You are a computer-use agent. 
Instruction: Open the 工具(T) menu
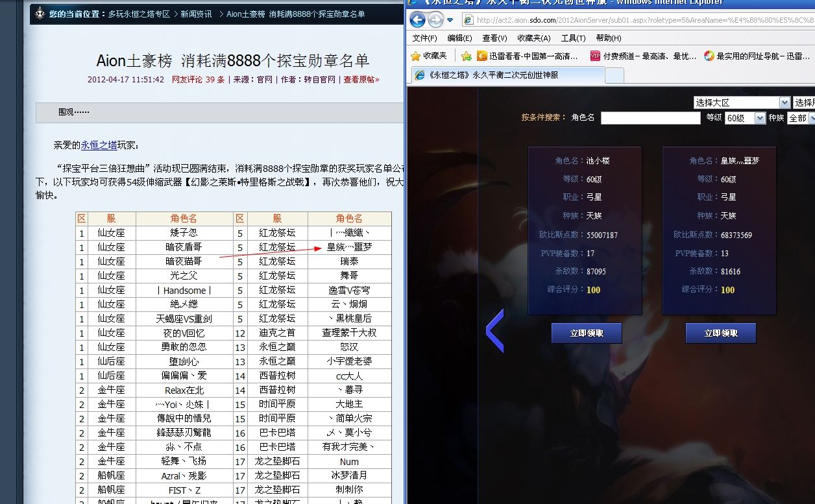pyautogui.click(x=573, y=38)
